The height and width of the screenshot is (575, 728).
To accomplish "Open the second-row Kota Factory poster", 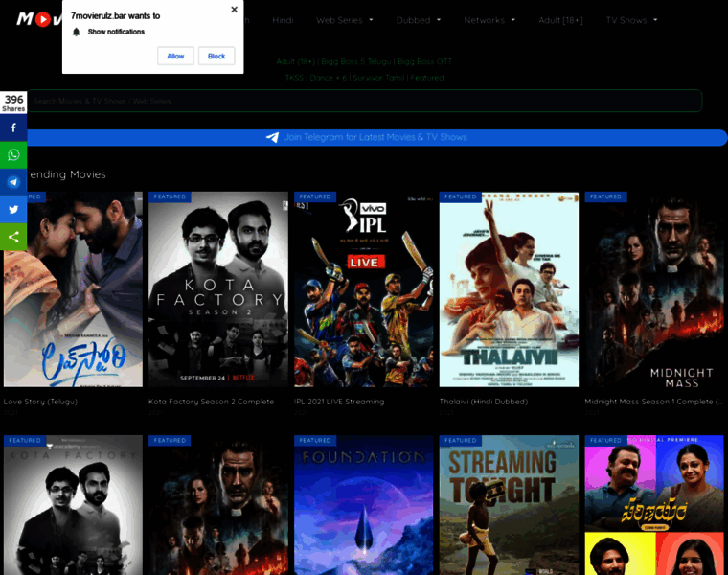I will coord(73,505).
